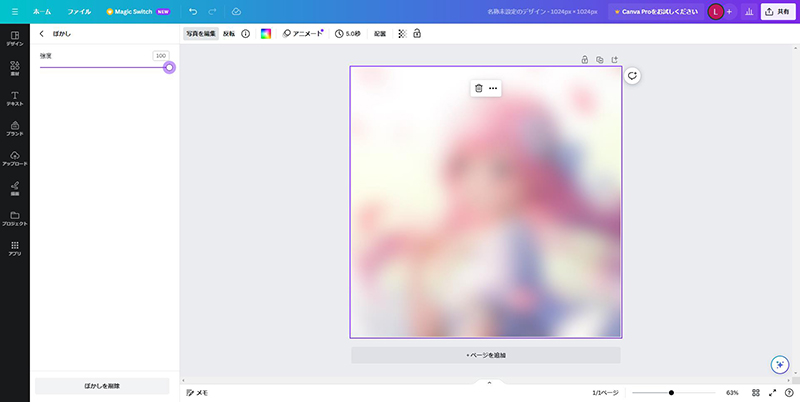Click 配置 position button
The width and height of the screenshot is (800, 402).
tap(380, 34)
